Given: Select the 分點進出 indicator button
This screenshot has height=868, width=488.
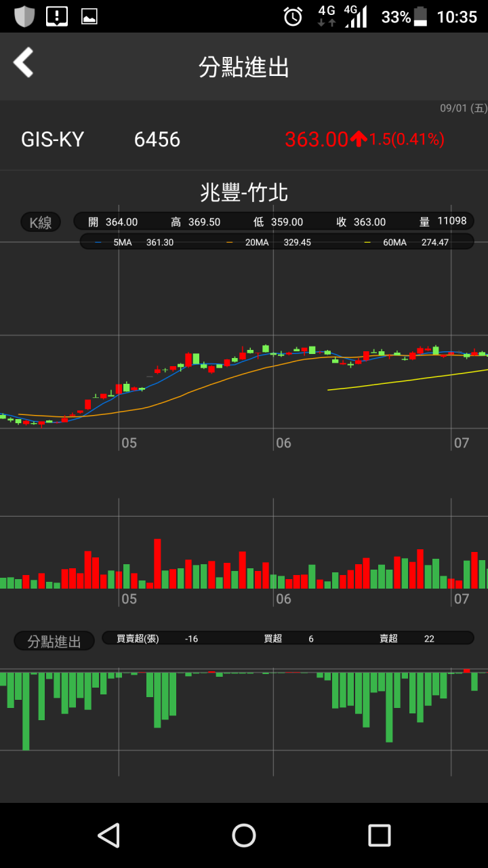Looking at the screenshot, I should click(54, 641).
